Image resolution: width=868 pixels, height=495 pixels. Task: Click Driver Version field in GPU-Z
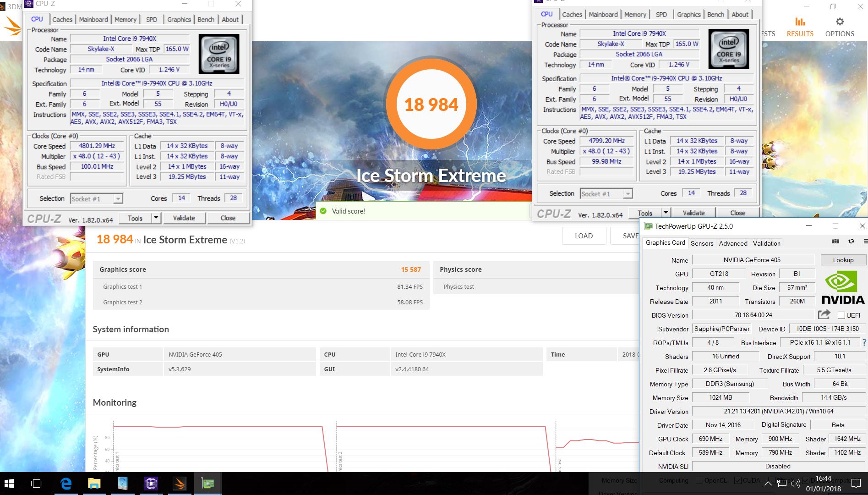[x=779, y=411]
